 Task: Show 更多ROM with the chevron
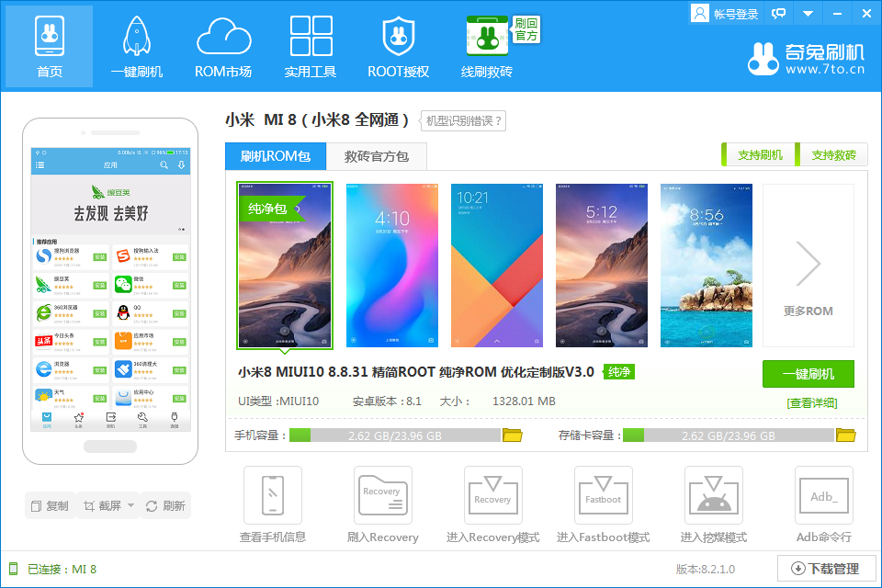click(808, 264)
